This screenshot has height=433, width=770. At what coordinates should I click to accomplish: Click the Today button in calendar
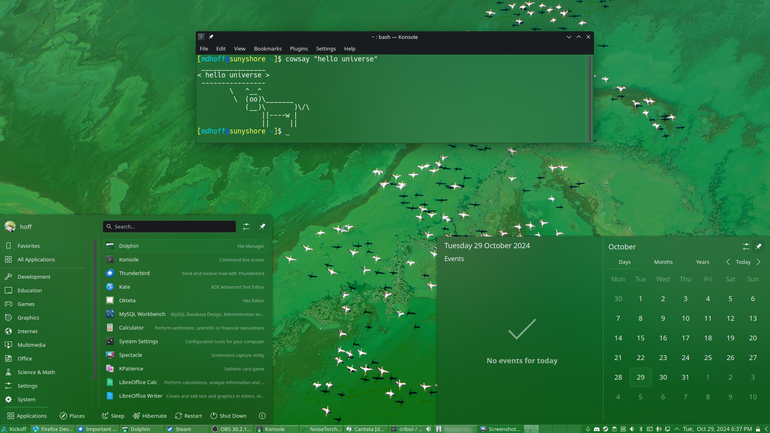(x=743, y=262)
